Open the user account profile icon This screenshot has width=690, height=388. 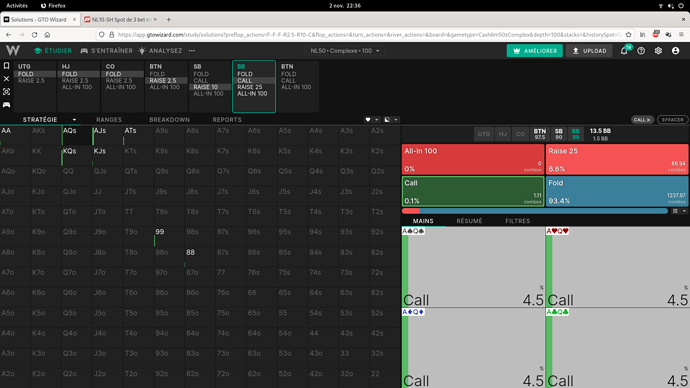(675, 51)
